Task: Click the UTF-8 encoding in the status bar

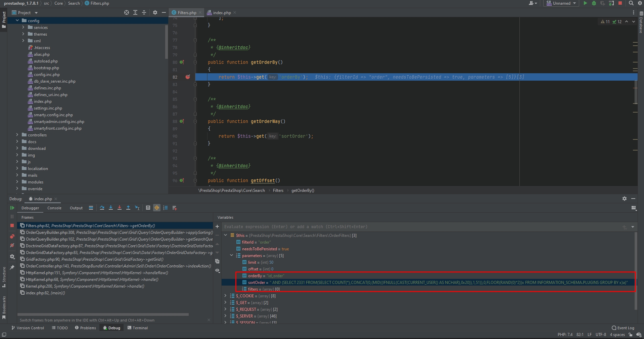Action: [601, 335]
